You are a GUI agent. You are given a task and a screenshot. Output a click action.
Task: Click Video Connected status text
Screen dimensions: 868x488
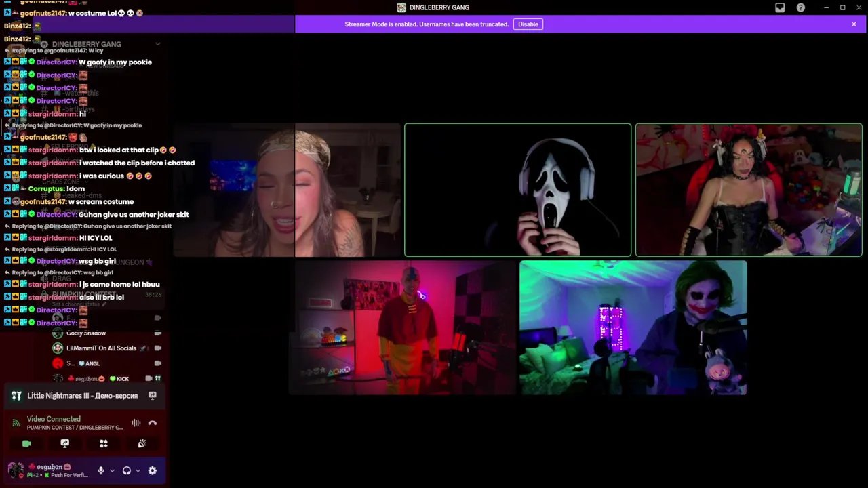54,419
